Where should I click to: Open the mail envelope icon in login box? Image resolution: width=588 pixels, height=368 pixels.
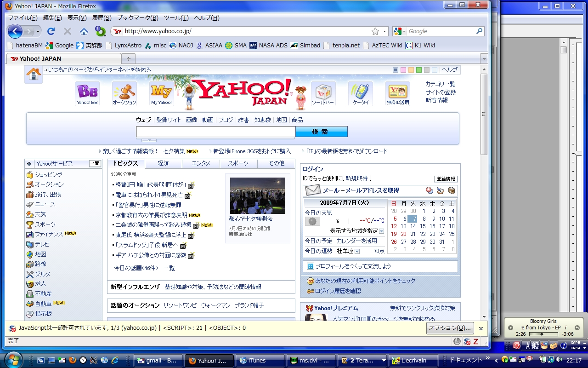tap(312, 190)
